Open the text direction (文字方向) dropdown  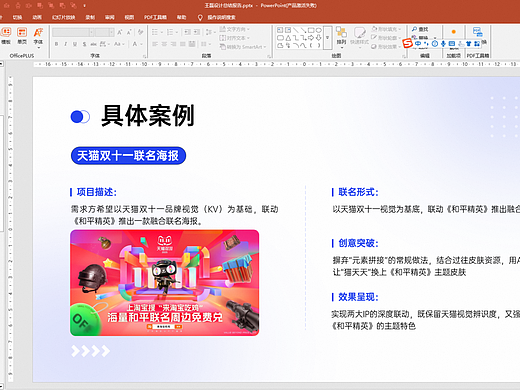pyautogui.click(x=235, y=30)
